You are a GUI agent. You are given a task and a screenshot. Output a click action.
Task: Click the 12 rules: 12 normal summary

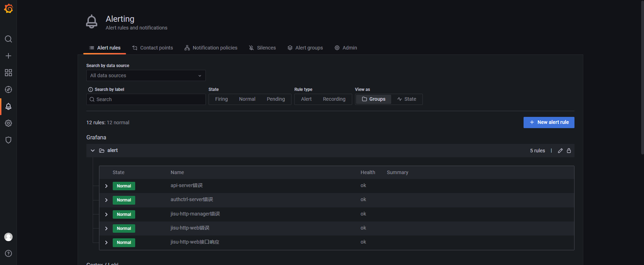[x=108, y=122]
